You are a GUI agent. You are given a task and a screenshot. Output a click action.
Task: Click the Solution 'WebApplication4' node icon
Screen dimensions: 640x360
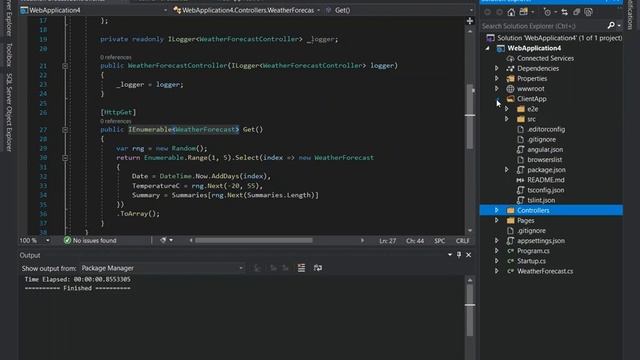(490, 38)
